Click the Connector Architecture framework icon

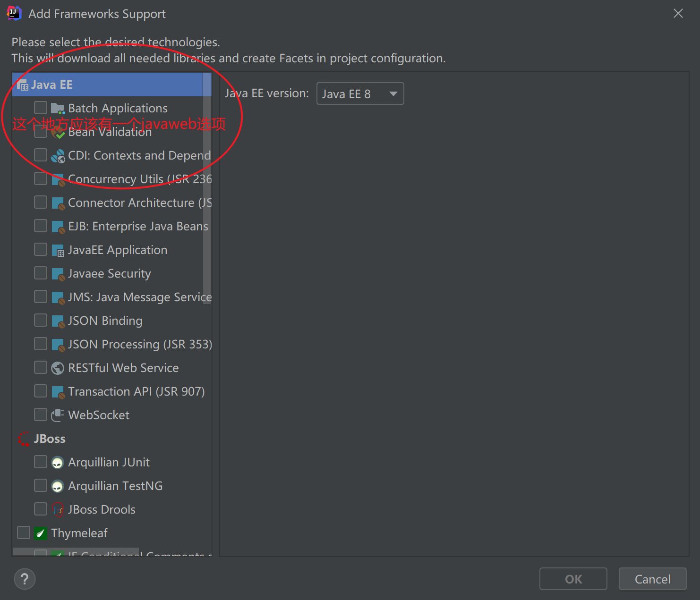pos(58,203)
